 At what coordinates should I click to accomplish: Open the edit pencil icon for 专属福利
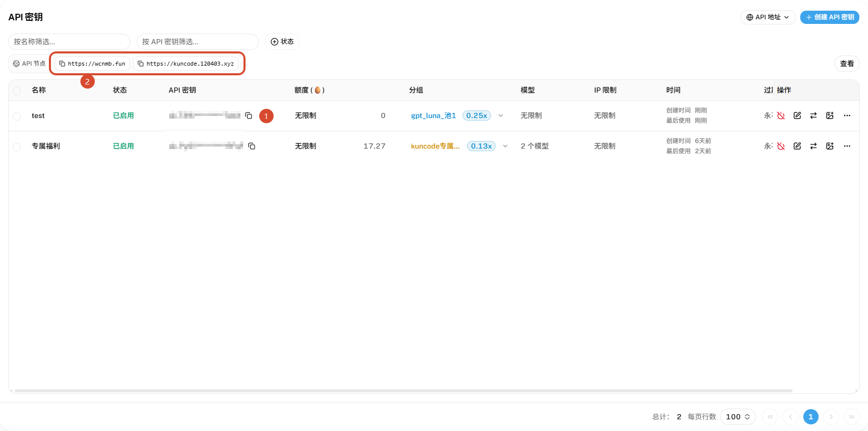pyautogui.click(x=797, y=146)
